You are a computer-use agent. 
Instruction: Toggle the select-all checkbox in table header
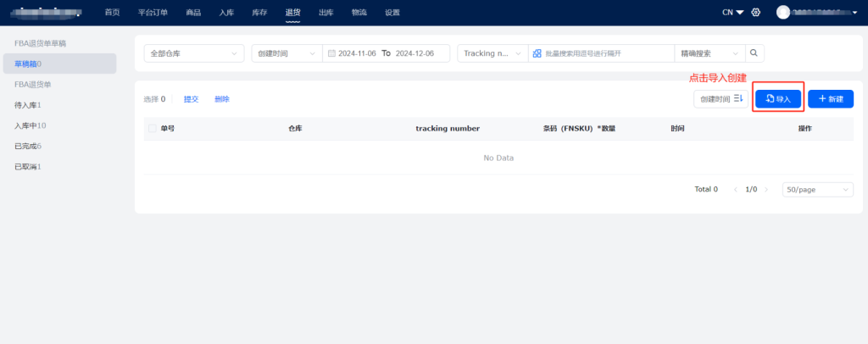pos(153,129)
